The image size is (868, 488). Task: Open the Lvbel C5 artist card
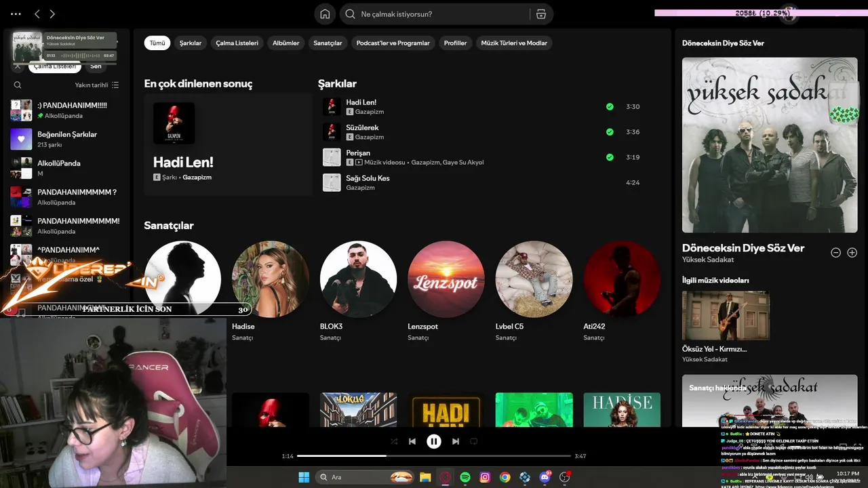pyautogui.click(x=534, y=291)
